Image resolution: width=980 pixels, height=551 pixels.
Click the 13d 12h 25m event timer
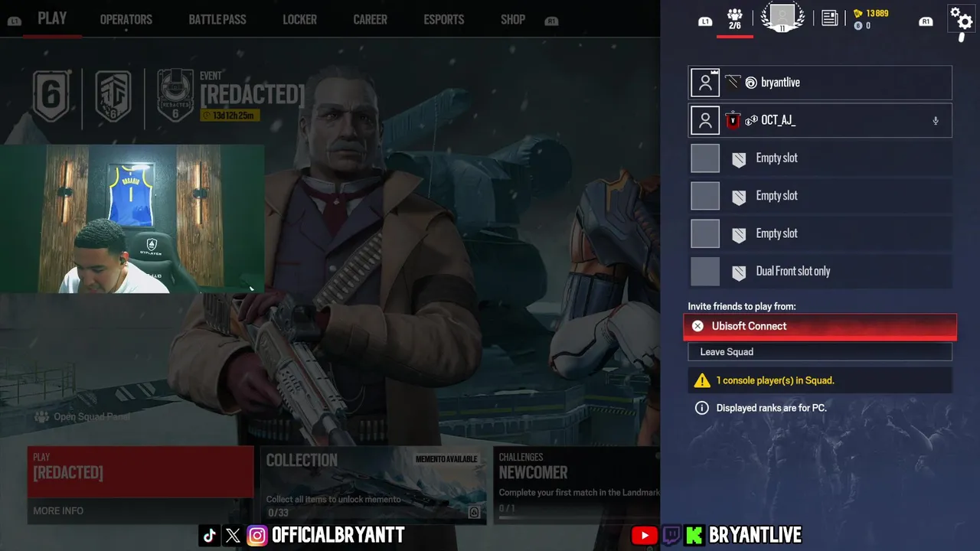coord(230,116)
